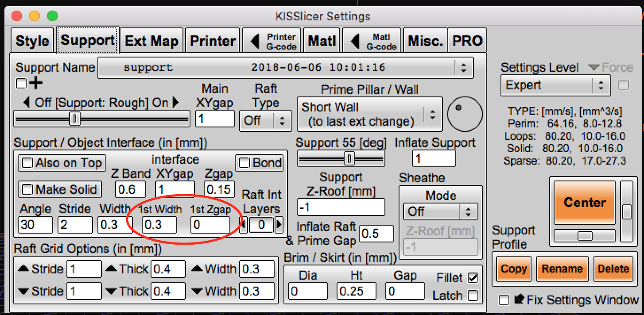Switch to the Misc. tab
The width and height of the screenshot is (644, 315).
[x=425, y=41]
